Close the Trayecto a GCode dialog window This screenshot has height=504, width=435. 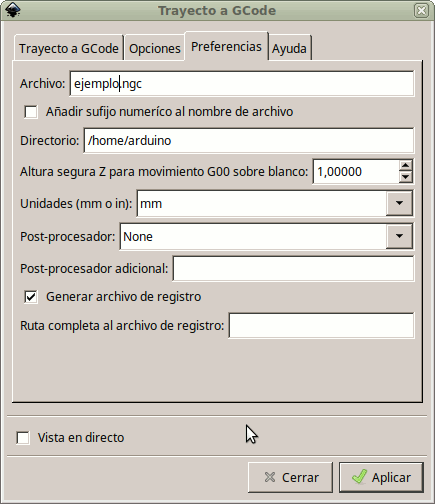tap(421, 11)
